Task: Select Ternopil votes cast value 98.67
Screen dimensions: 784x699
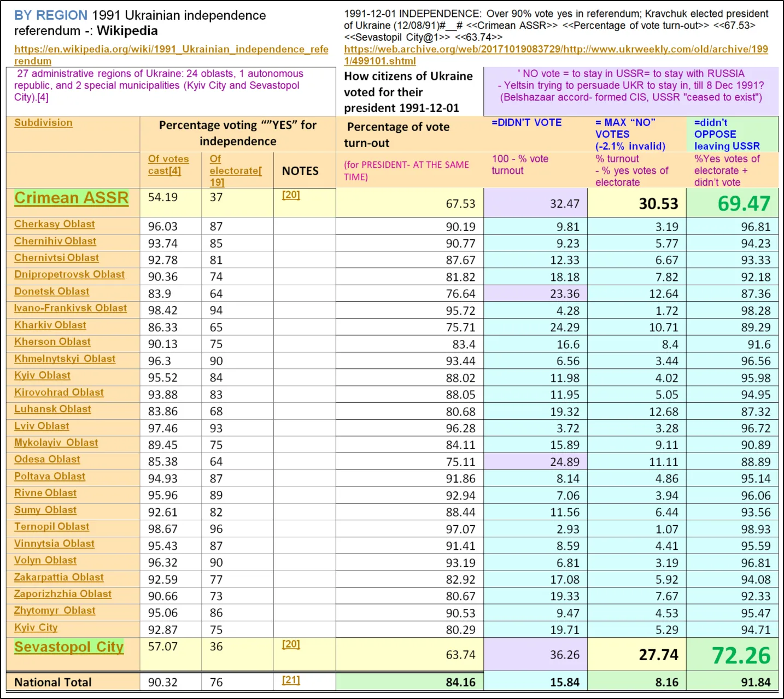Action: pos(163,528)
